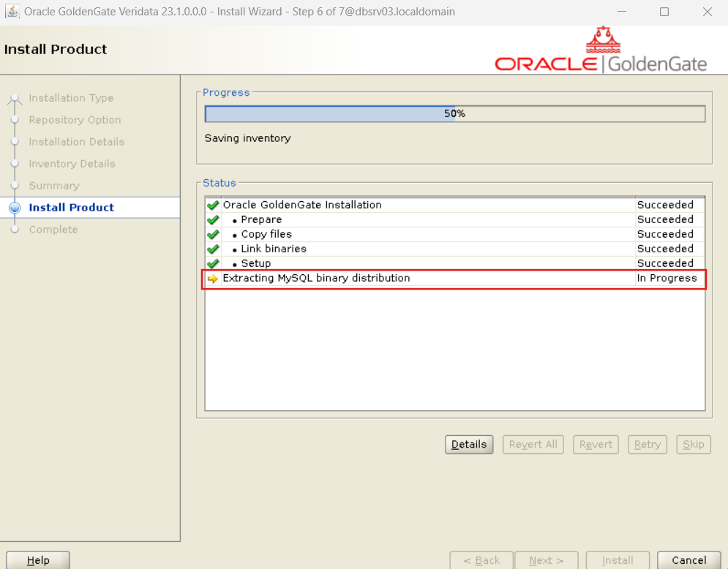Select the 'Oracle GoldenGate Installation' row
728x569 pixels.
(455, 205)
